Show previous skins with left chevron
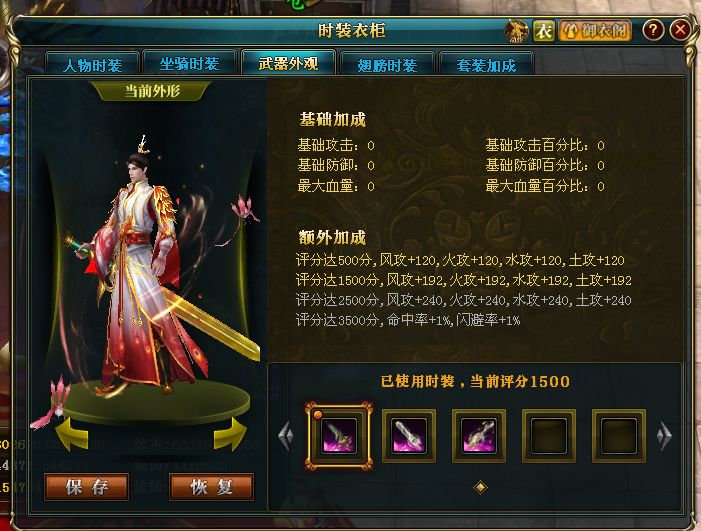Viewport: 701px width, 531px height. (286, 435)
